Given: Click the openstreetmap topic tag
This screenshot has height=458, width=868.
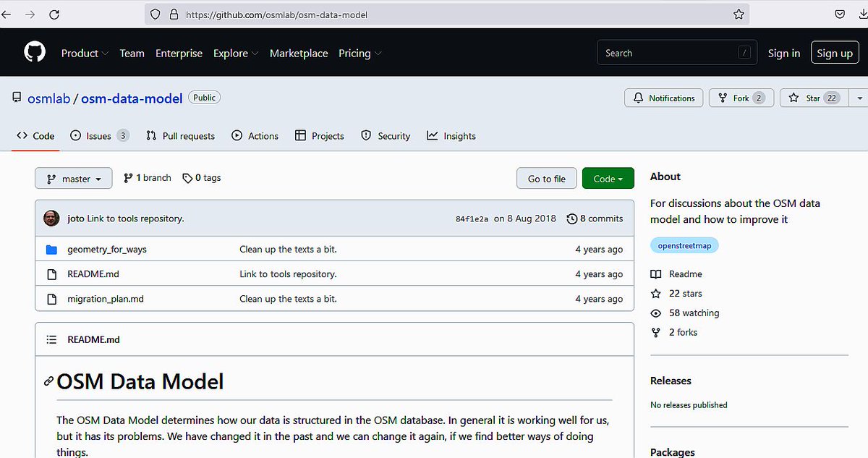Looking at the screenshot, I should tap(684, 246).
